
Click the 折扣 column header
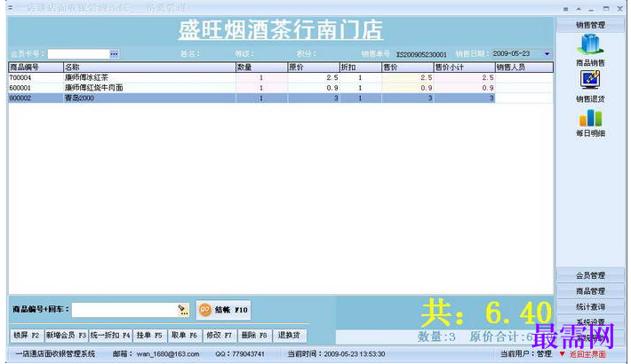[361, 67]
